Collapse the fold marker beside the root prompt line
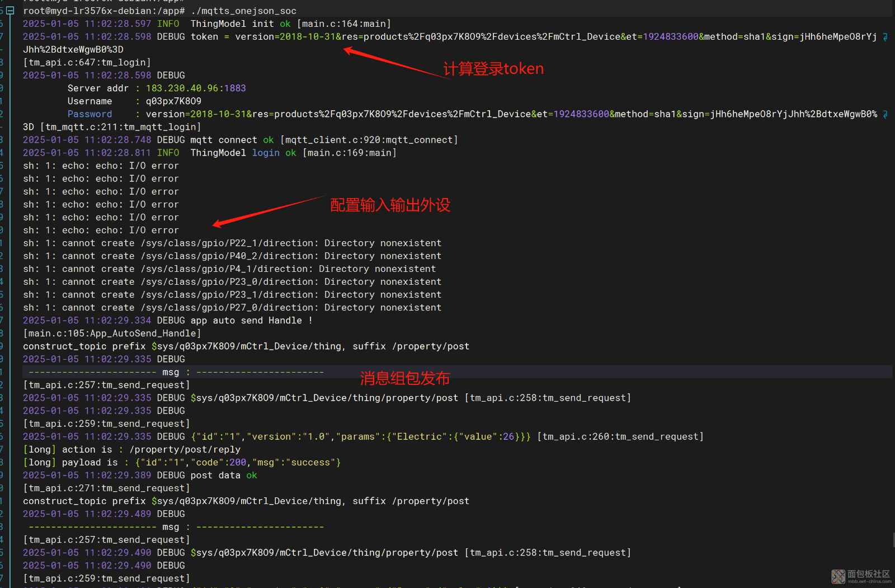The width and height of the screenshot is (895, 588). (10, 11)
